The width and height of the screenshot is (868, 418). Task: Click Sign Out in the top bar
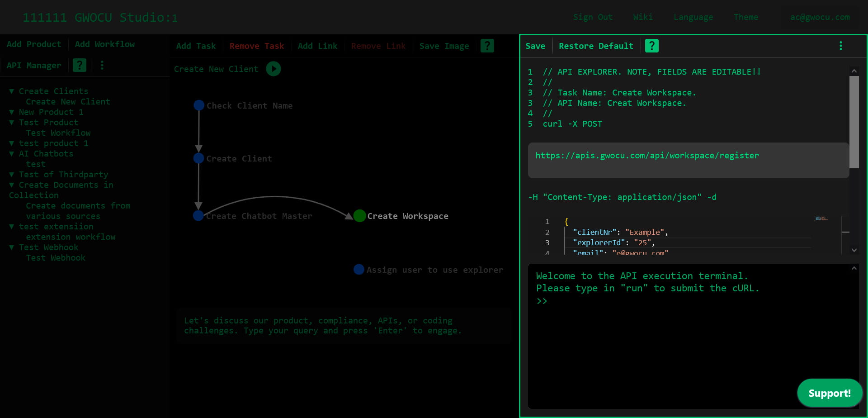[x=593, y=17]
